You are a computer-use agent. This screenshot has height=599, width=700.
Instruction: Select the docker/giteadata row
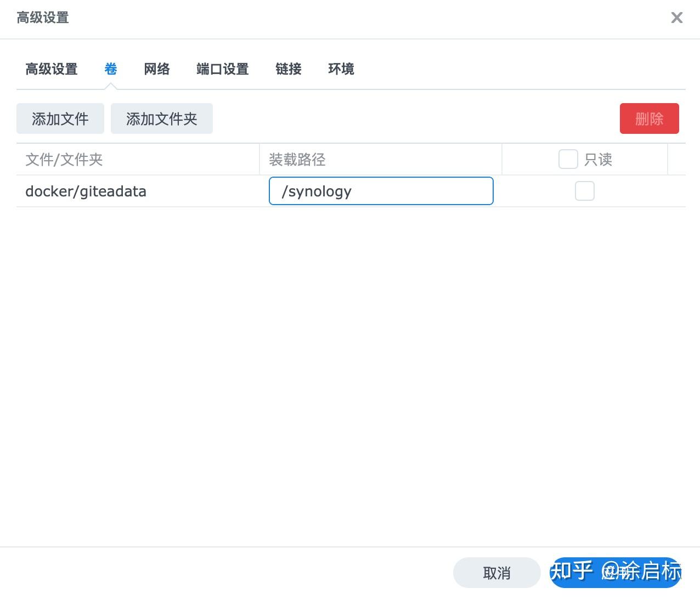pos(86,191)
